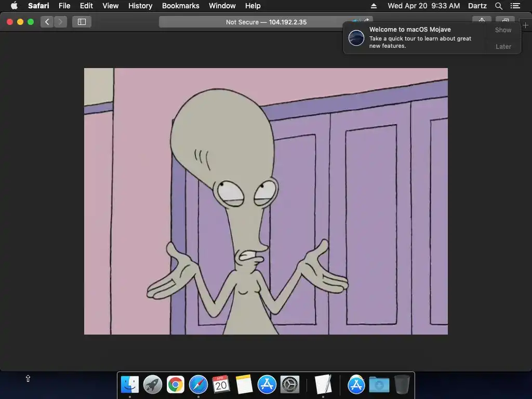Open the View menu
532x399 pixels.
tap(111, 6)
